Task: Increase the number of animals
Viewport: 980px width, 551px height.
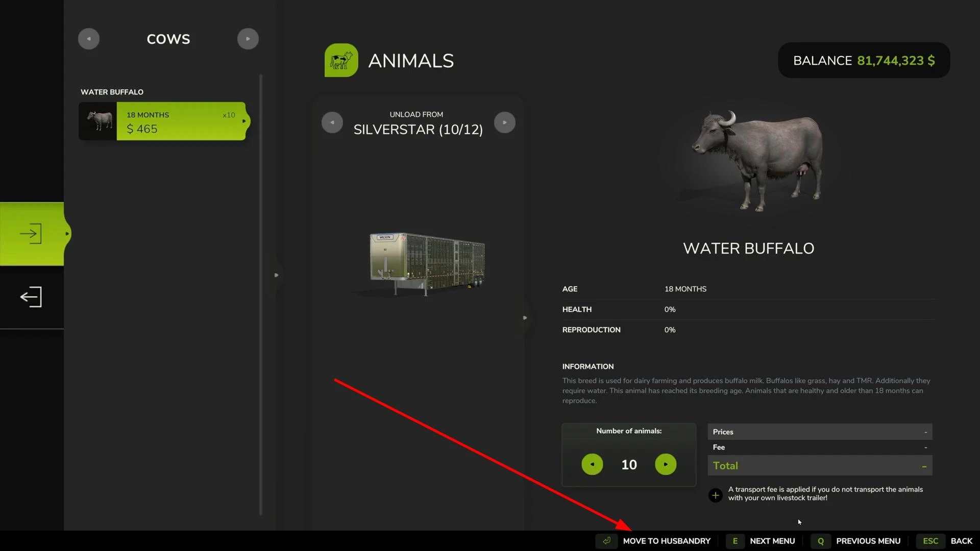Action: pyautogui.click(x=666, y=464)
